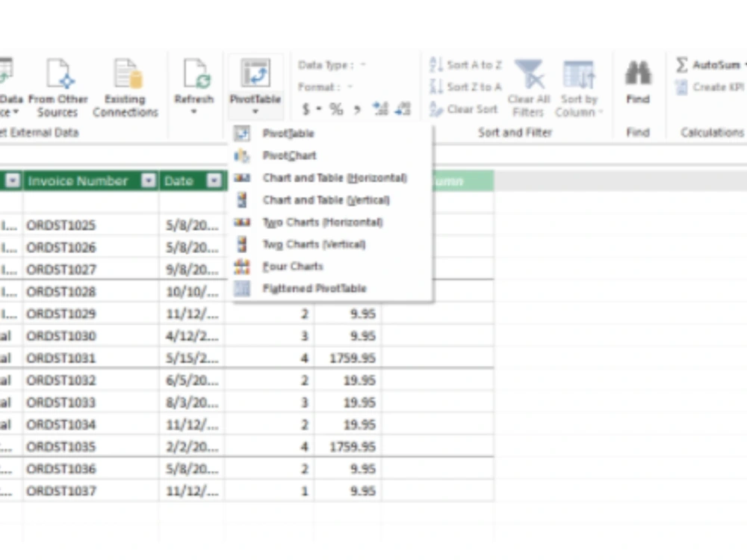This screenshot has height=560, width=747.
Task: Click date cell in ORDST1032 row
Action: click(193, 381)
